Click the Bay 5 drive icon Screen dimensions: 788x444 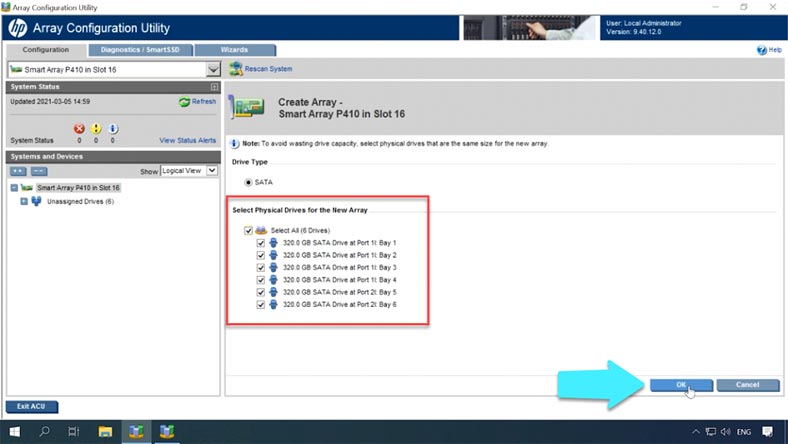(273, 292)
